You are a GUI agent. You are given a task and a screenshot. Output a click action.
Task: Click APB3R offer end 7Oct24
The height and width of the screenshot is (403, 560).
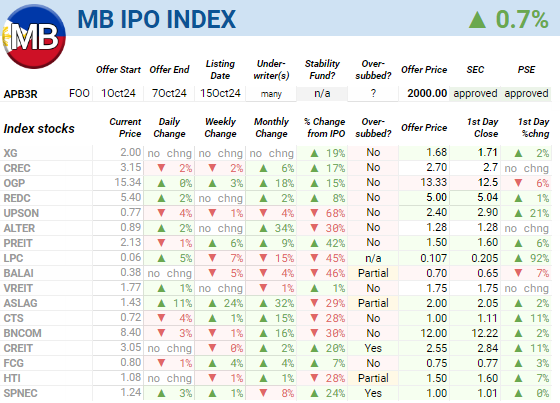[x=169, y=94]
